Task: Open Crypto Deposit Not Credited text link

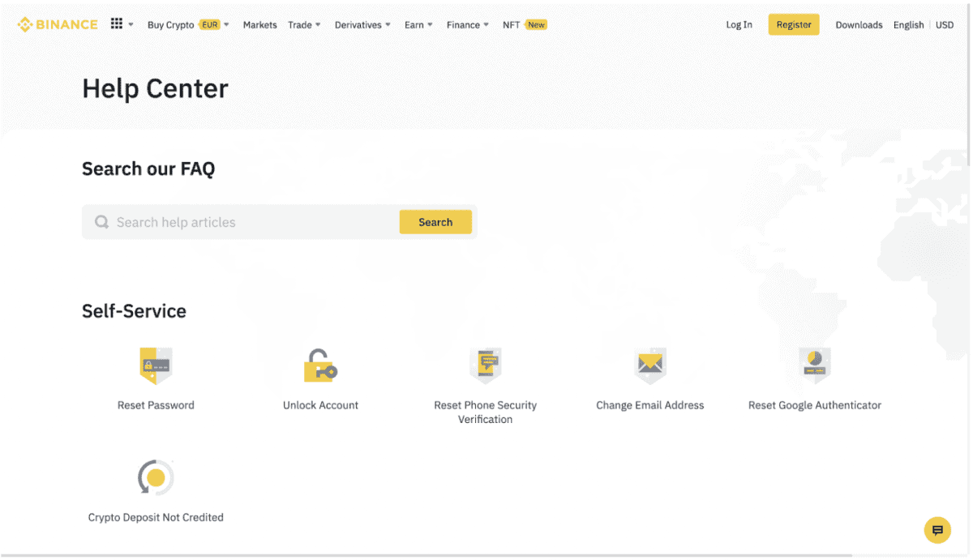Action: pyautogui.click(x=156, y=517)
